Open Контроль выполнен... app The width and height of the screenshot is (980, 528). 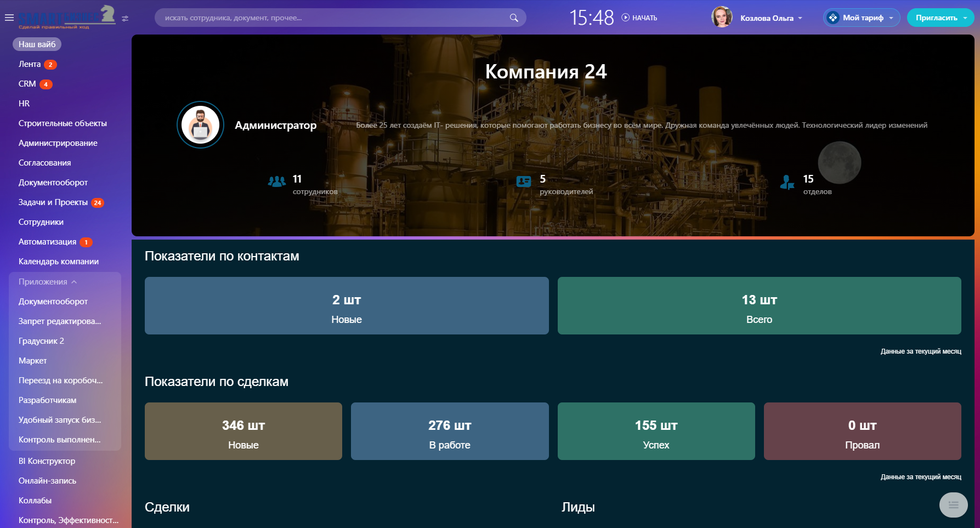pos(60,440)
